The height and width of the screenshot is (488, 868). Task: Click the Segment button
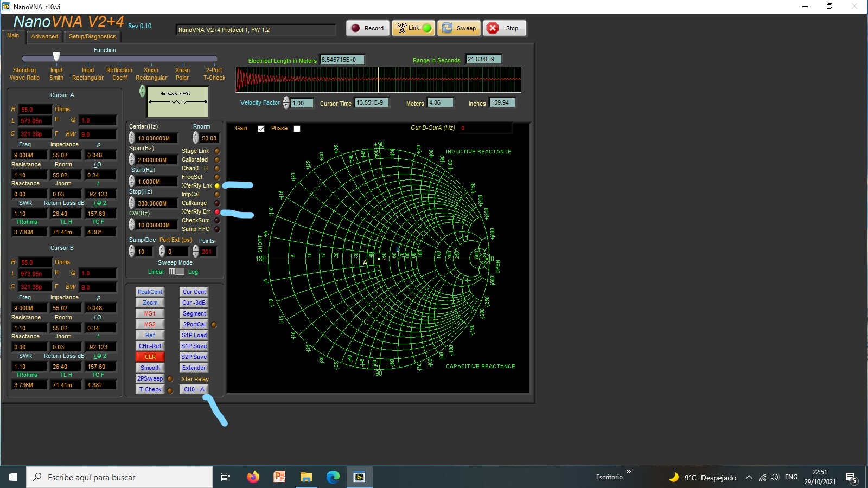click(x=194, y=313)
